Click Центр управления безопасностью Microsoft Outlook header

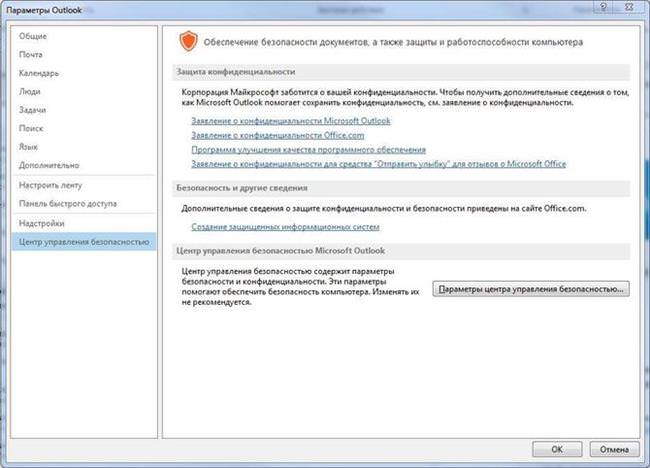(x=401, y=251)
